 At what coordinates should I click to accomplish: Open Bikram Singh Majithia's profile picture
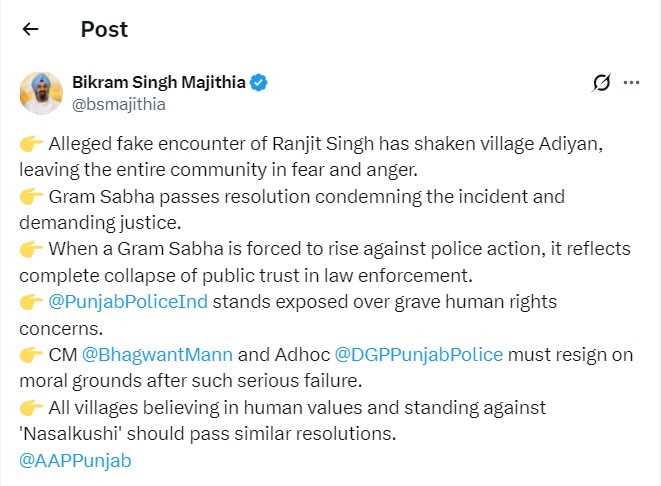40,92
